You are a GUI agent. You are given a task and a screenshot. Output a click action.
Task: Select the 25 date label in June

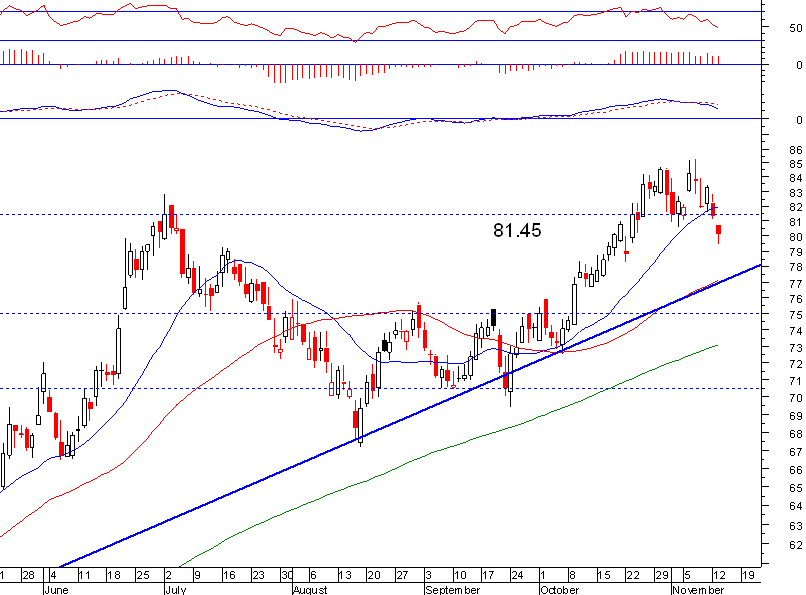(142, 575)
